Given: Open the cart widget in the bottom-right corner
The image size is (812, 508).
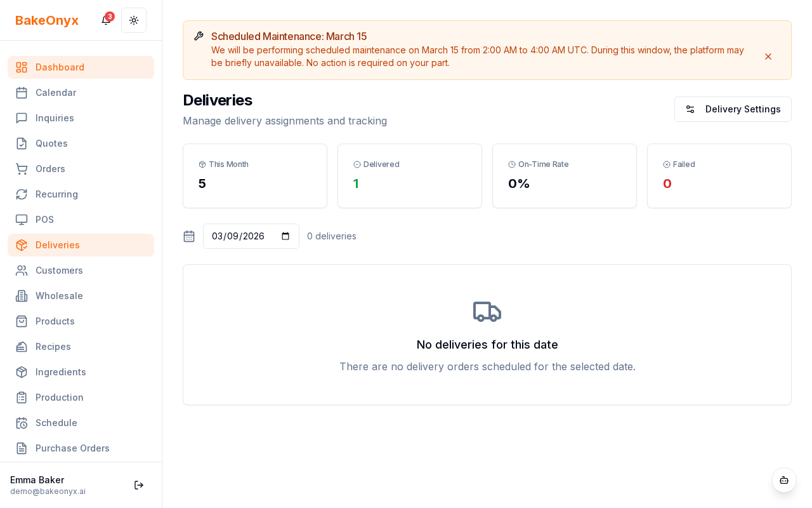Looking at the screenshot, I should pos(784,480).
